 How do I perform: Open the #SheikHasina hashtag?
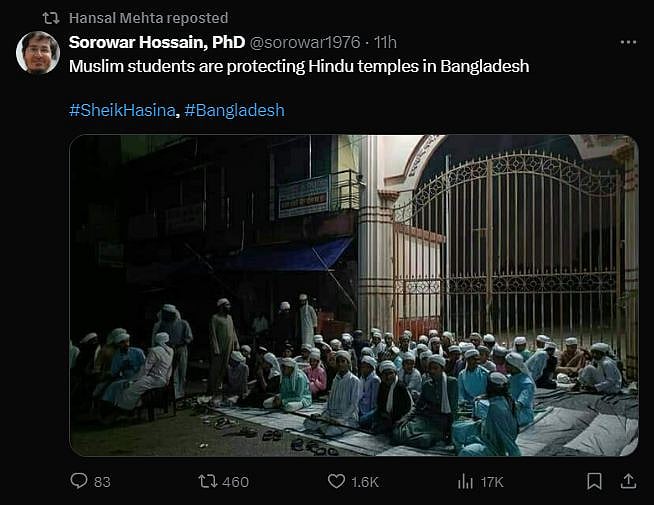(122, 110)
